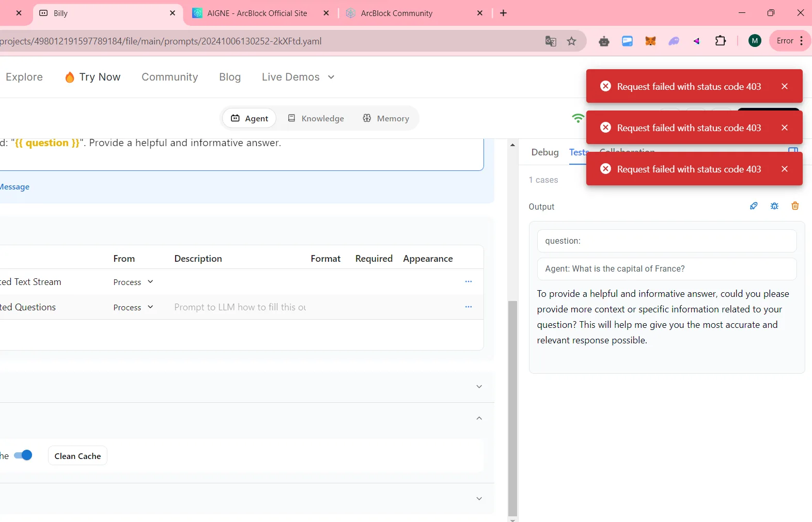
Task: Click the '1 cases' label
Action: tap(543, 180)
